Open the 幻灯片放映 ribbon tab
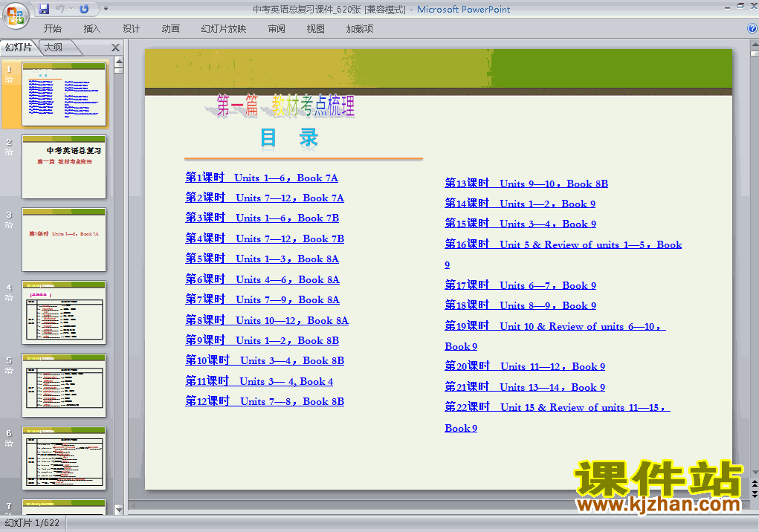 224,29
